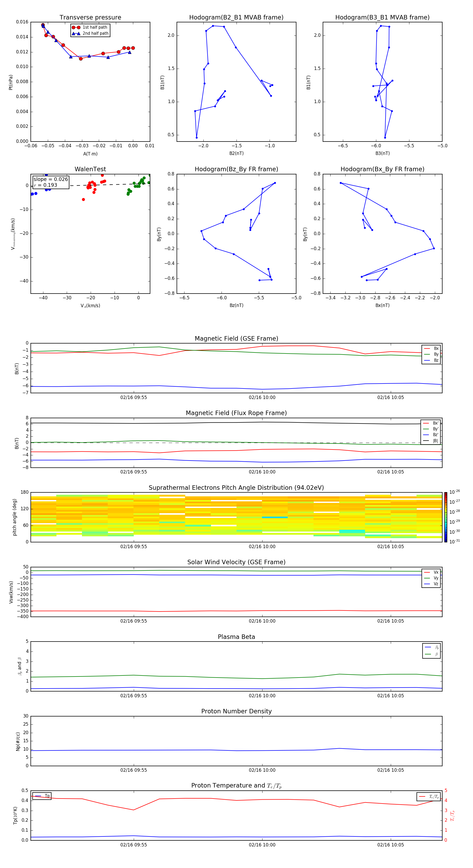Image resolution: width=473 pixels, height=868 pixels.
Task: Click the 'slope = 0.026' annotation
Action: coord(51,179)
